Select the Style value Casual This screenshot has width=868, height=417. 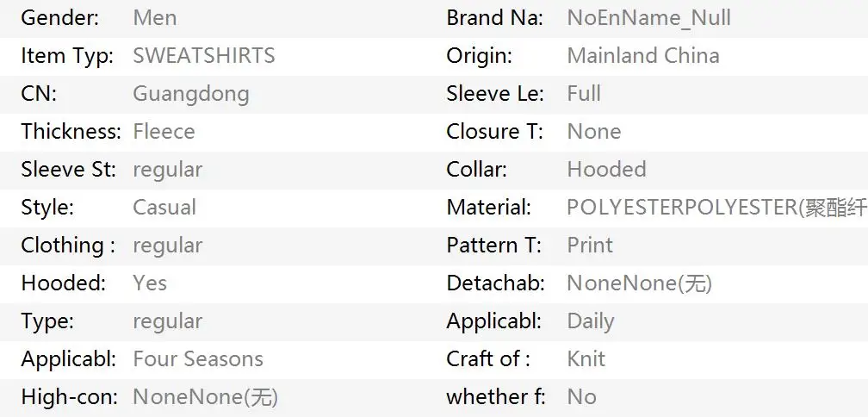pyautogui.click(x=164, y=208)
